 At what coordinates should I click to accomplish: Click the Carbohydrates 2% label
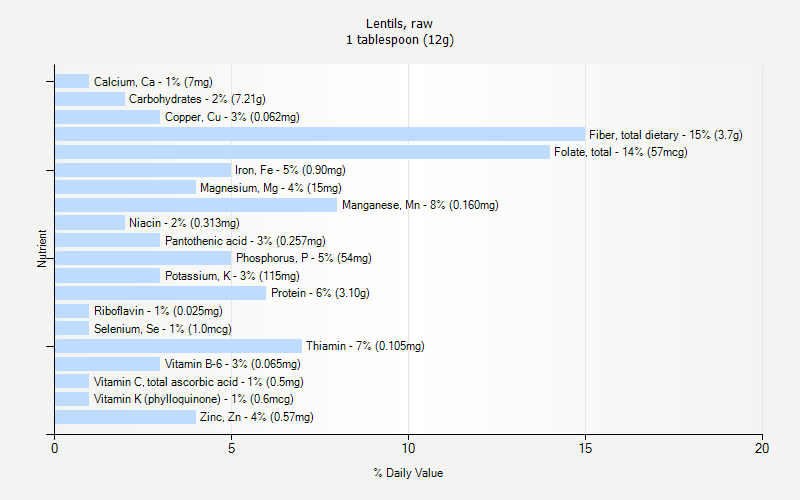(197, 99)
